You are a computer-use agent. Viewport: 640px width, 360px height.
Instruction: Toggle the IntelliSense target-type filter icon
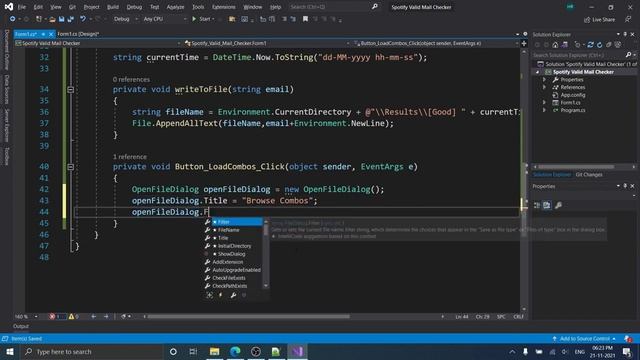209,295
